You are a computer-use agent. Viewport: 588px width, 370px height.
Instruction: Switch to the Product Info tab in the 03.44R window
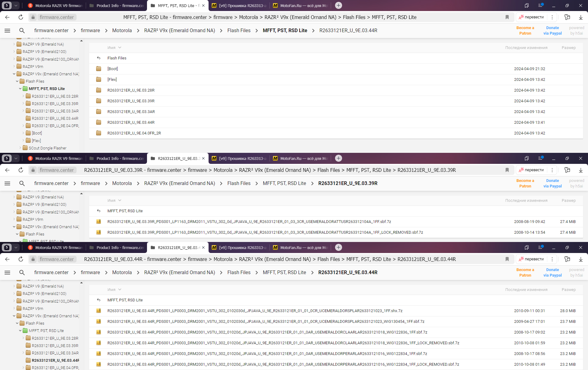pos(116,247)
